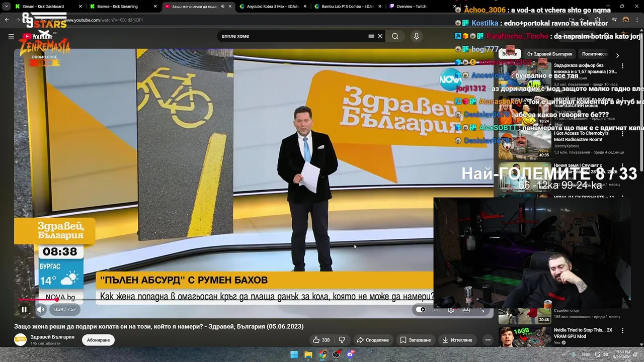The width and height of the screenshot is (644, 362).
Task: Open Chrome from the taskbar
Action: [x=322, y=354]
